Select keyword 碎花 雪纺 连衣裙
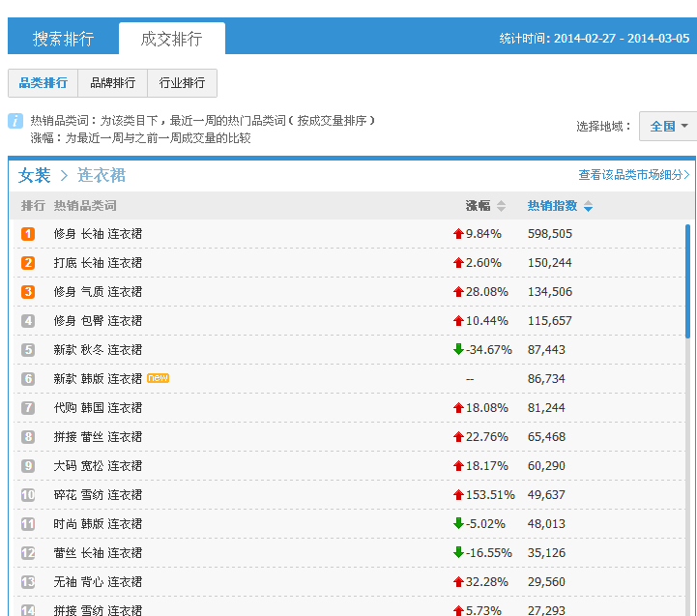Screen dimensions: 697x616 [98, 495]
